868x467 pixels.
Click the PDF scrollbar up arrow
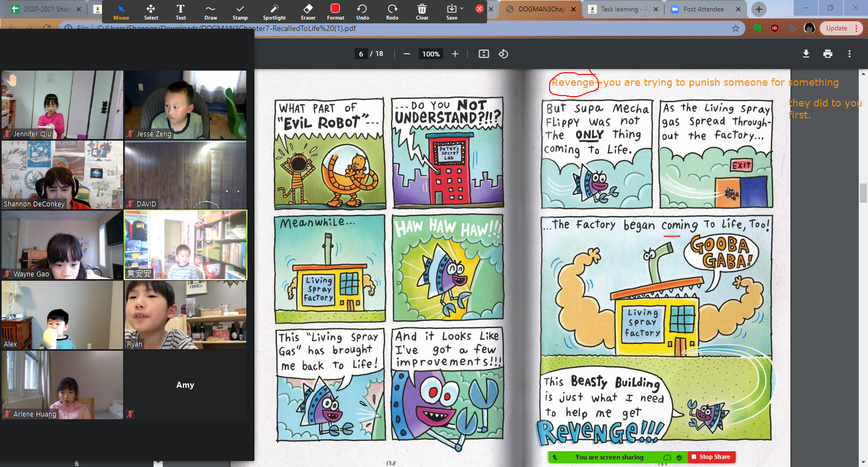[863, 73]
